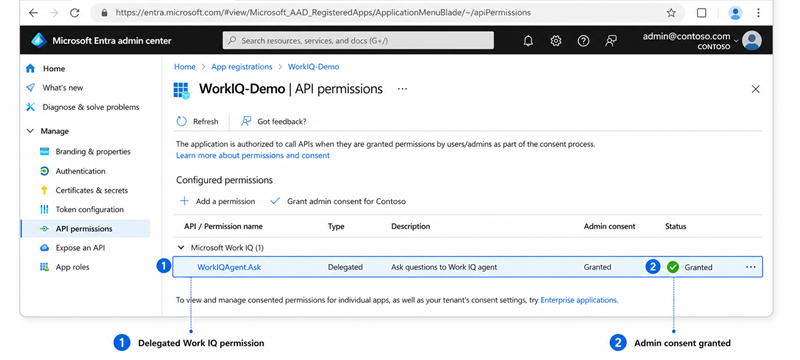Click Ask questions to Work IQ agent
This screenshot has width=800, height=360.
click(444, 267)
